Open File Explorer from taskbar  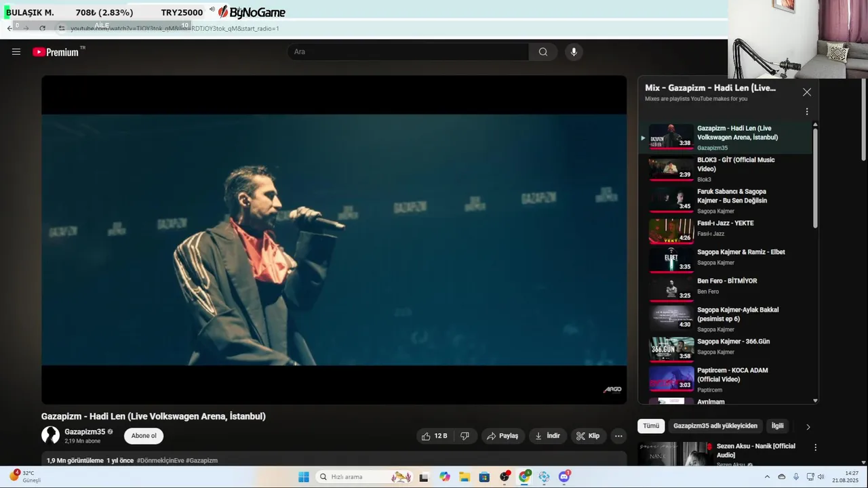point(465,477)
